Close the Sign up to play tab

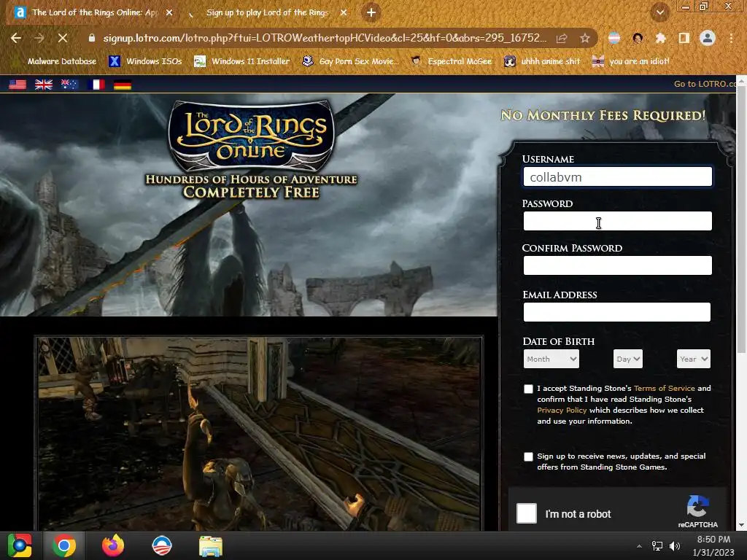344,13
